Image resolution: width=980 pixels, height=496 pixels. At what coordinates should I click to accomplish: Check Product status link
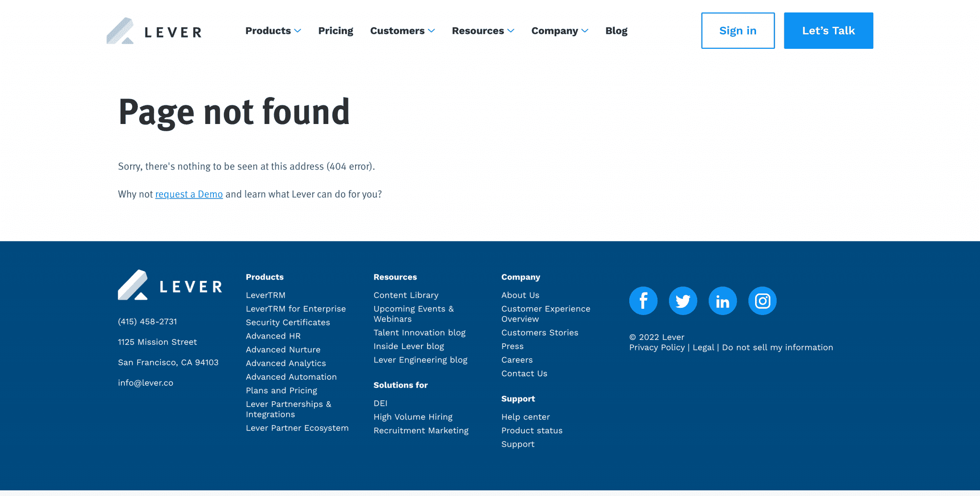(532, 430)
